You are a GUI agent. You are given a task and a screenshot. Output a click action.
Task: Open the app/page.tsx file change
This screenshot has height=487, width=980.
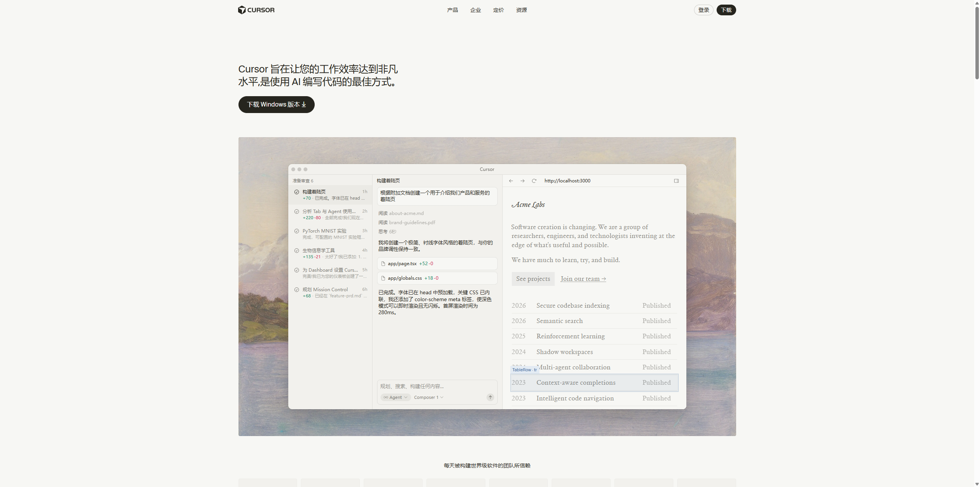tap(437, 264)
